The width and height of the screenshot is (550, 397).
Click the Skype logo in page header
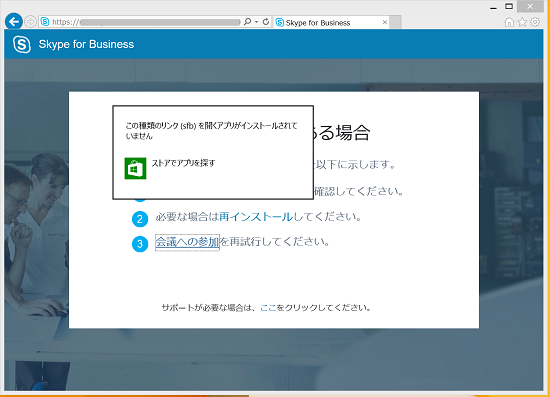[22, 44]
